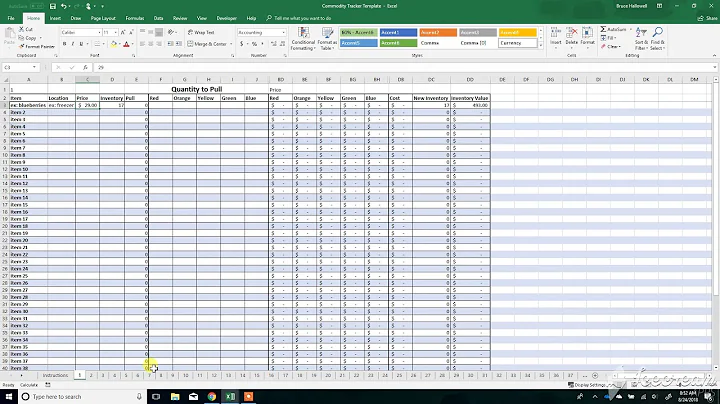This screenshot has height=404, width=720.
Task: Open Find & Select
Action: [657, 39]
